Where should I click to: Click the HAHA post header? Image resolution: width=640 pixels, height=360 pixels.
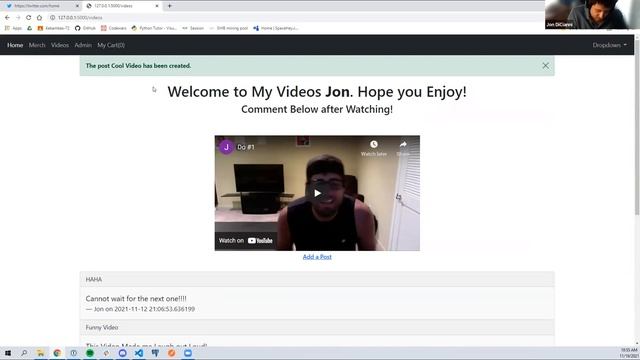coord(317,279)
